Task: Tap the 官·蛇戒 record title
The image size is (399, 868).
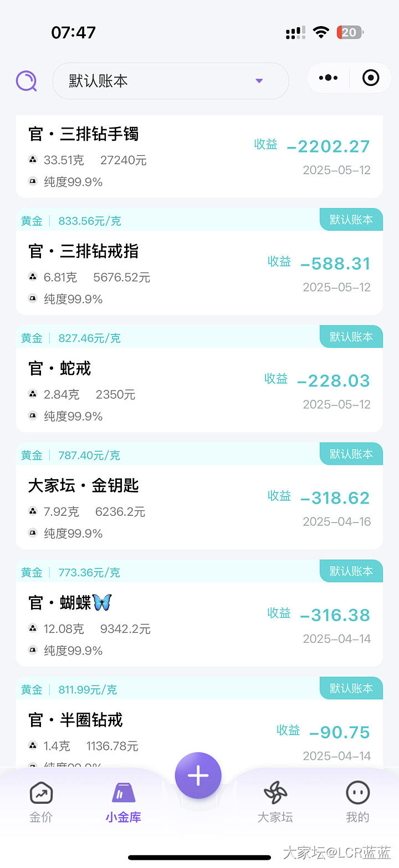Action: click(60, 369)
